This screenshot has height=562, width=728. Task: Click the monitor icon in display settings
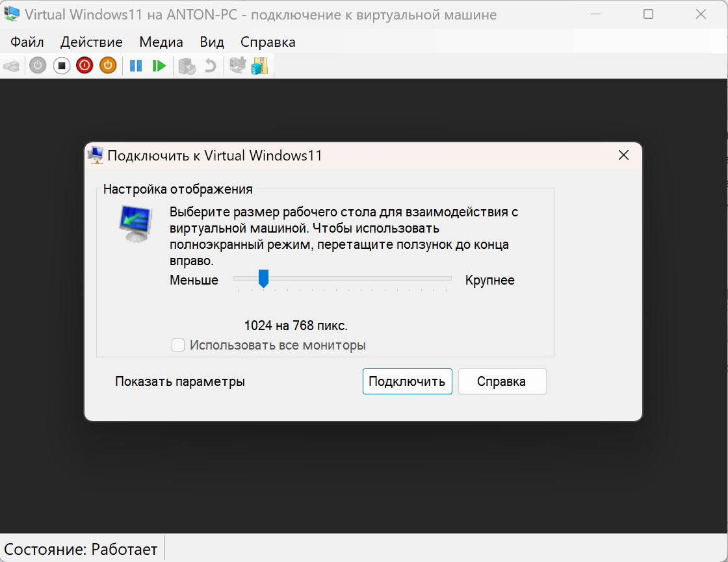(x=136, y=224)
